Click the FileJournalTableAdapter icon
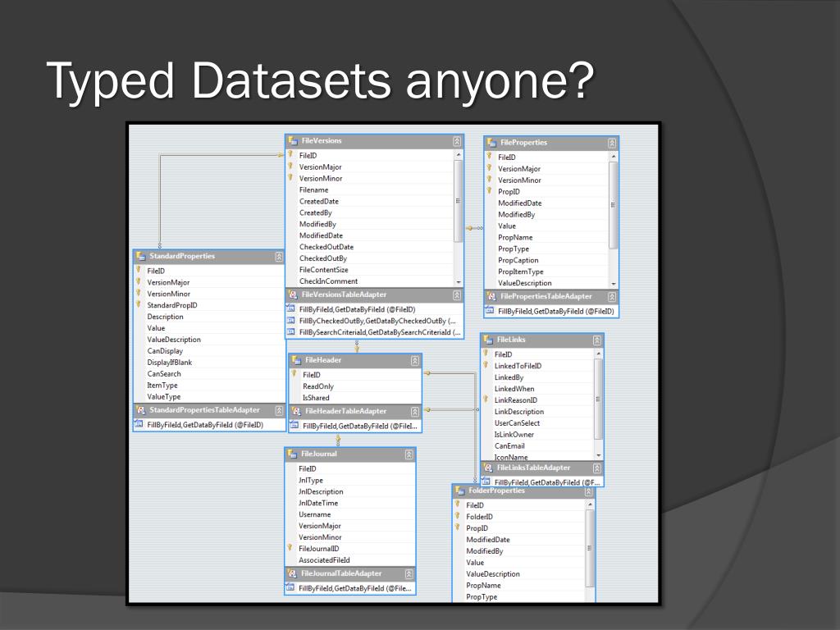Image resolution: width=840 pixels, height=630 pixels. 293,573
